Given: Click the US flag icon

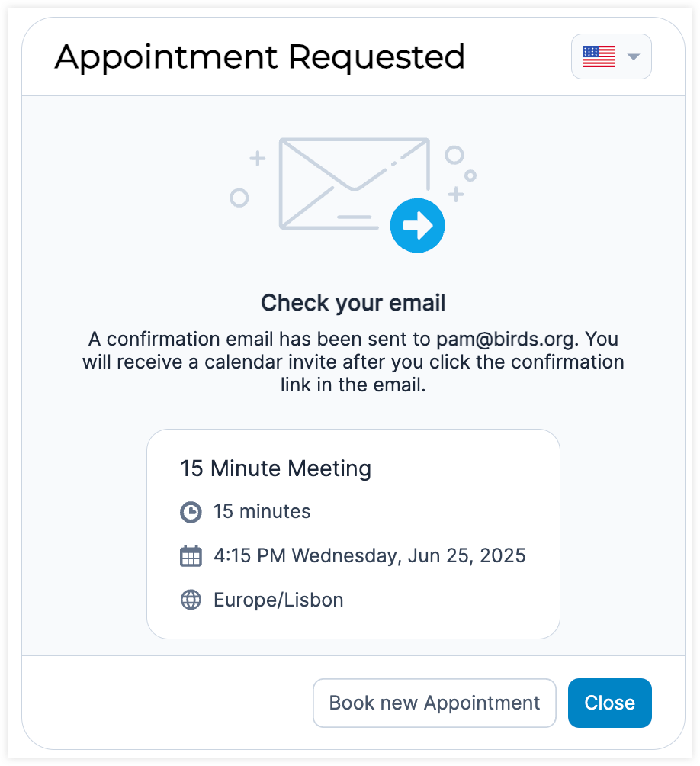Looking at the screenshot, I should click(599, 56).
